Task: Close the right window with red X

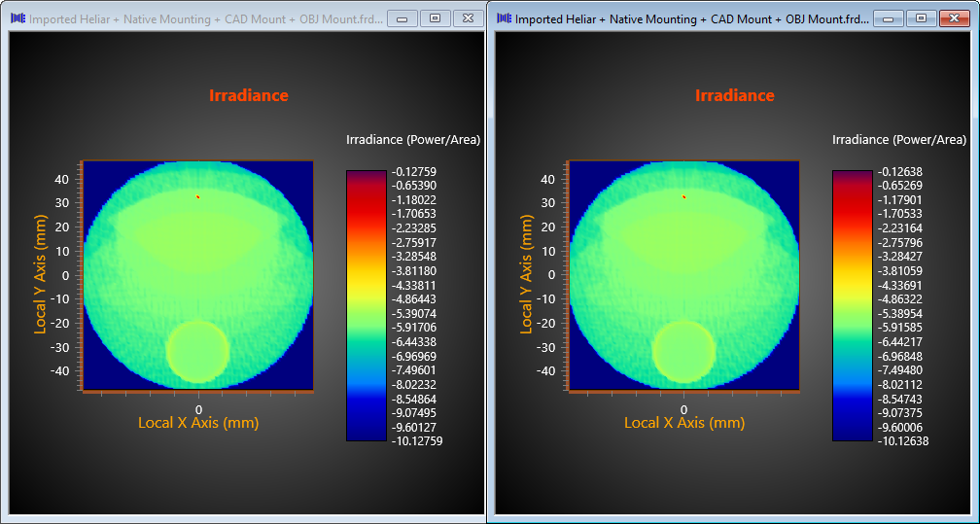Action: point(954,18)
